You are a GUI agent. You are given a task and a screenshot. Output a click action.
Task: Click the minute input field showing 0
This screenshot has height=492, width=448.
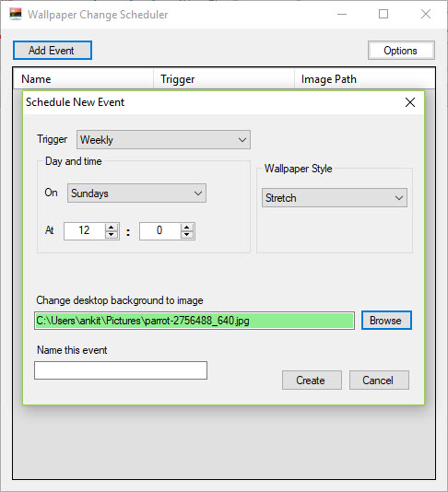coord(159,231)
